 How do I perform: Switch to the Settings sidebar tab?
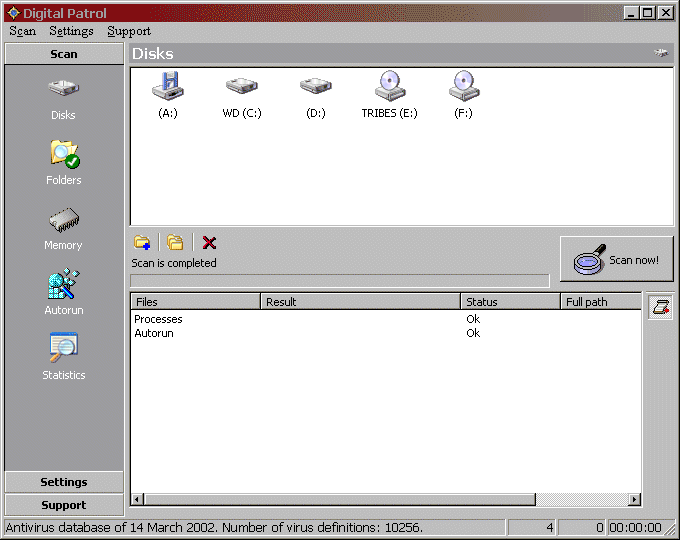64,482
